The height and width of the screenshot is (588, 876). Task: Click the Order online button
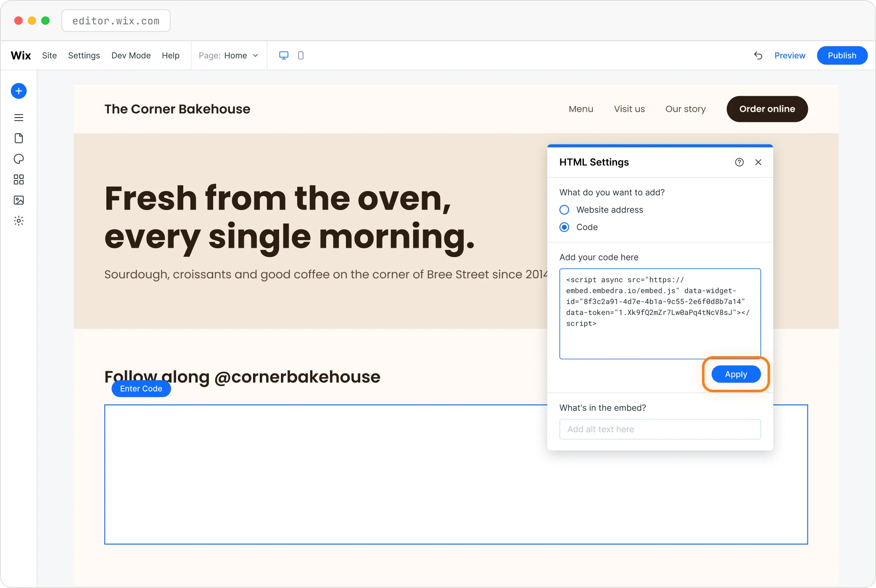pyautogui.click(x=767, y=109)
